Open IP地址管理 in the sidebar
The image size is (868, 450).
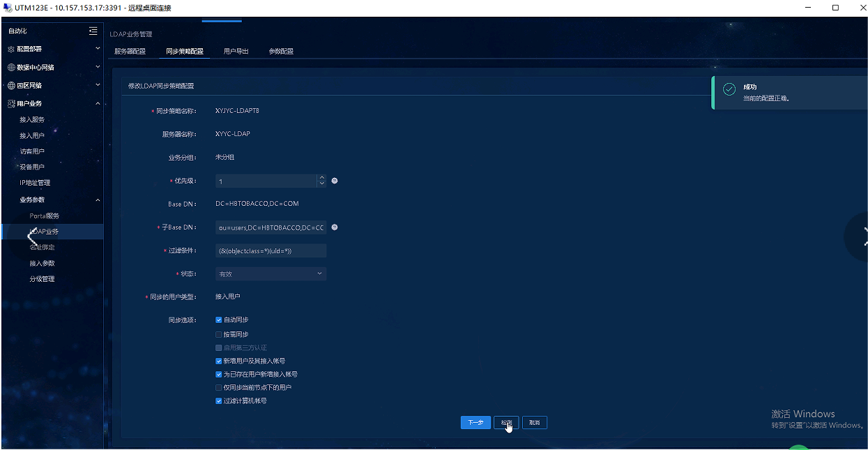click(x=35, y=183)
